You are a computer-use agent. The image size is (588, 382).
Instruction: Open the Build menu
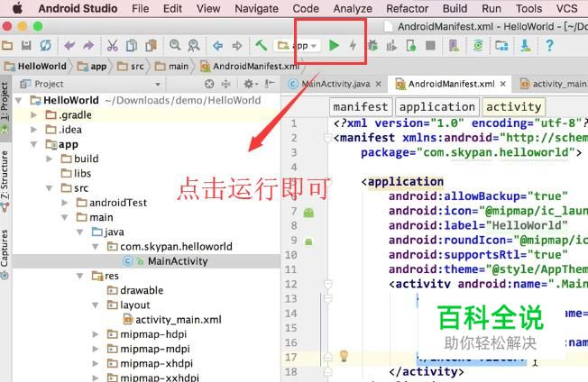click(455, 8)
